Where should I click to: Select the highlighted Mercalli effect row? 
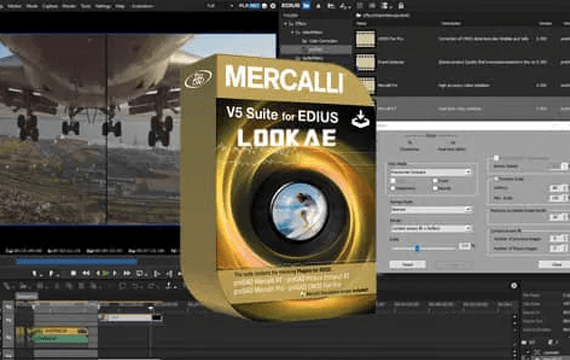coord(473,109)
